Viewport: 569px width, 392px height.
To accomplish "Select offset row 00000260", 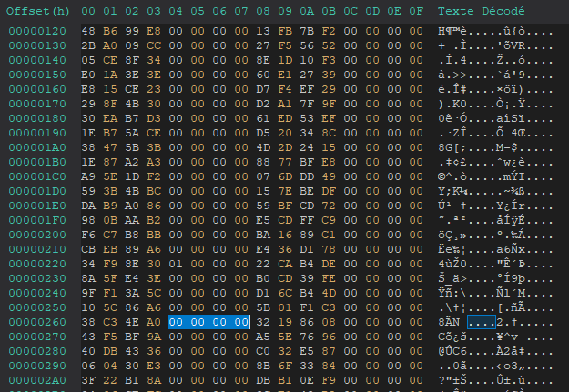I will point(37,322).
